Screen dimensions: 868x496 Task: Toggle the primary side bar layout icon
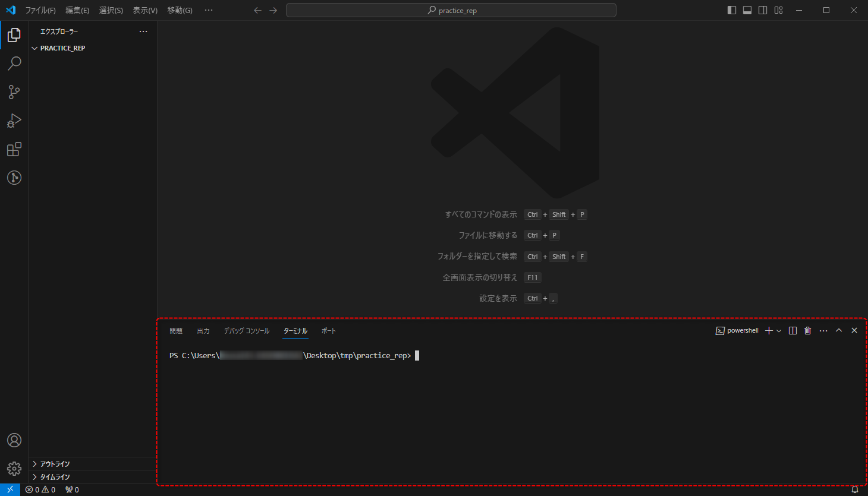point(732,10)
